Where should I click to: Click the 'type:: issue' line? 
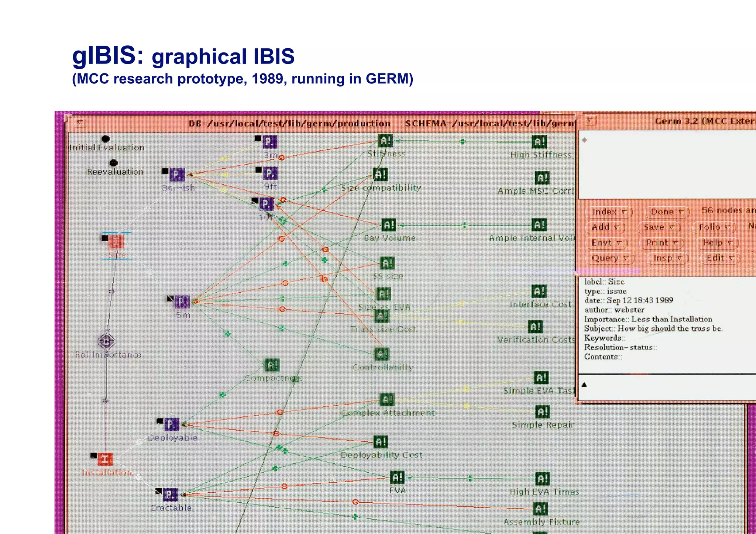tap(605, 291)
